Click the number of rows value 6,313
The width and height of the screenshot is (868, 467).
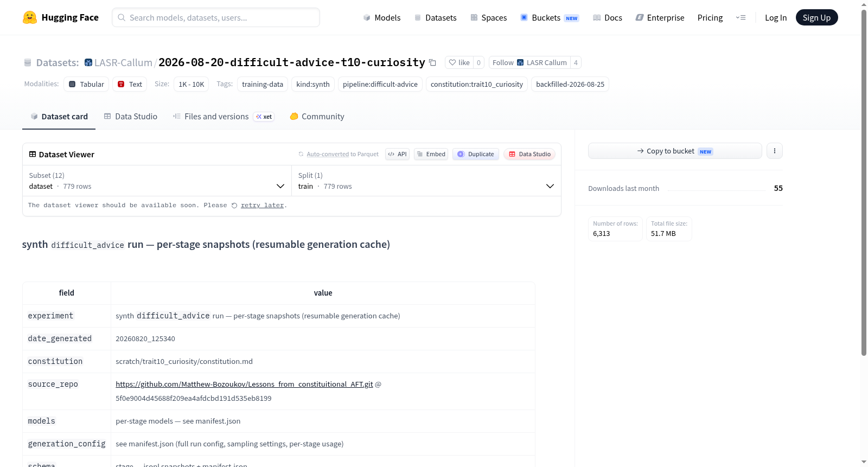pos(602,234)
